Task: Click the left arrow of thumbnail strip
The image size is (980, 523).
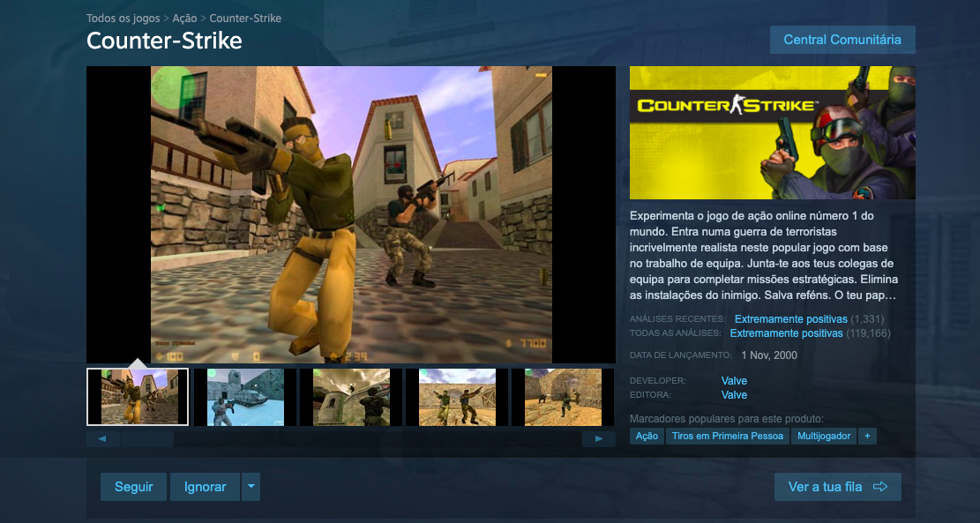Action: tap(102, 438)
